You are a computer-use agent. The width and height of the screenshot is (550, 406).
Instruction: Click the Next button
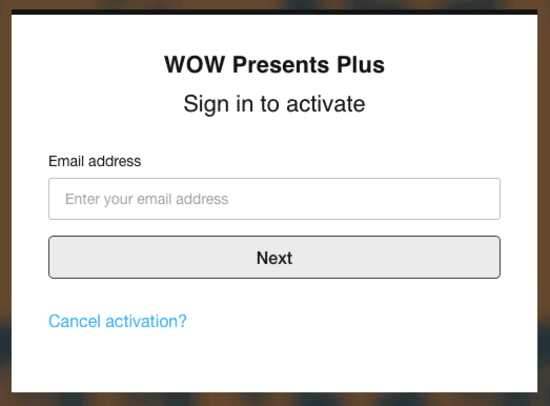click(274, 257)
